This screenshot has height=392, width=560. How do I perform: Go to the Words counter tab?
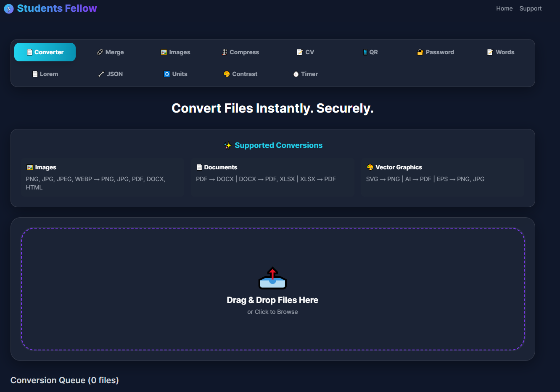[x=501, y=52]
